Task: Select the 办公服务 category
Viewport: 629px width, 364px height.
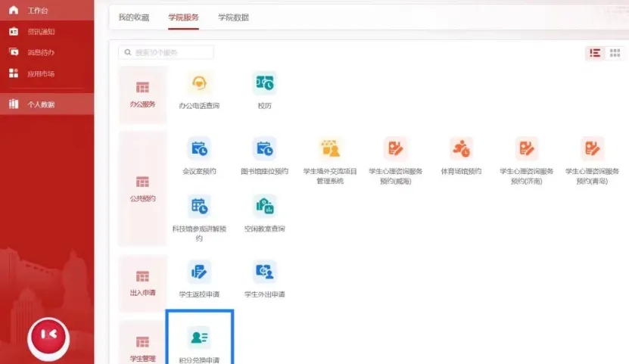Action: (142, 94)
